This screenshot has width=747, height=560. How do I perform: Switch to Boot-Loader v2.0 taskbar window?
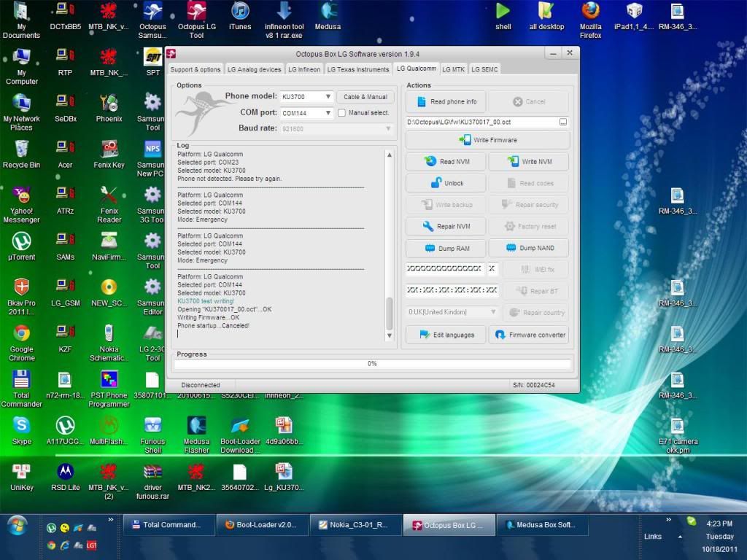click(x=263, y=525)
